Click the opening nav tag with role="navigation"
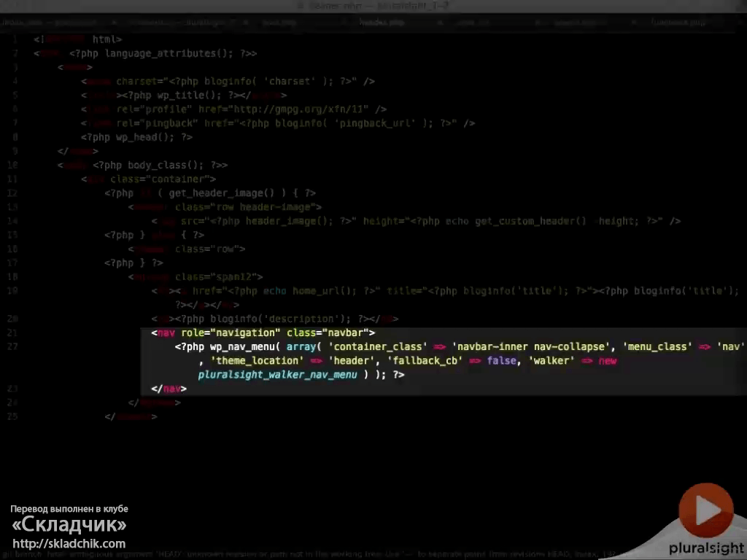The width and height of the screenshot is (747, 560). click(x=263, y=332)
